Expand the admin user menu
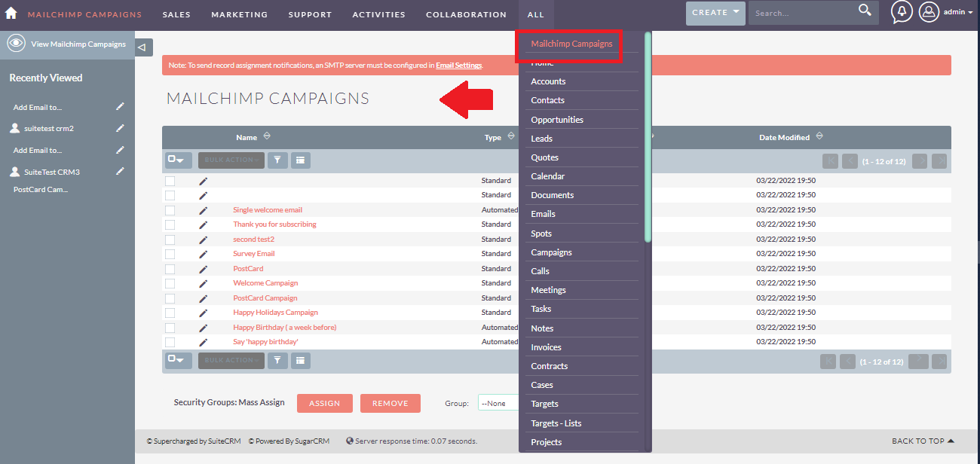Screen dimensions: 980x464 (958, 12)
